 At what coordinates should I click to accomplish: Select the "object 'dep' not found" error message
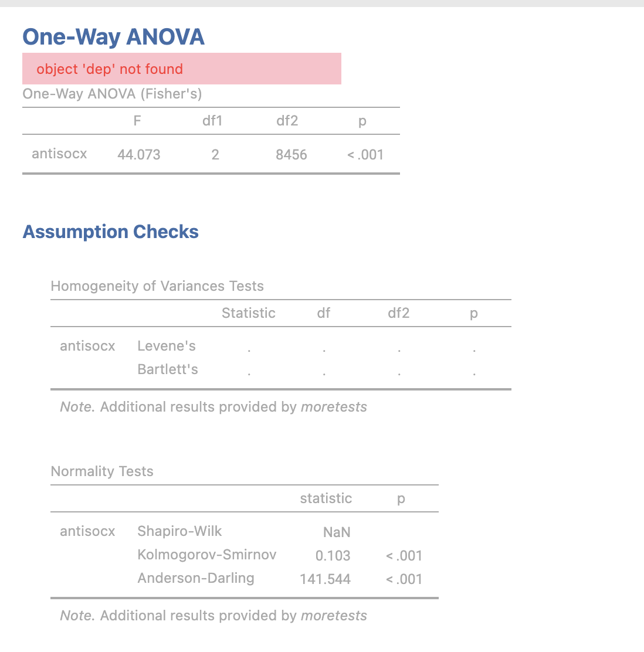point(110,69)
